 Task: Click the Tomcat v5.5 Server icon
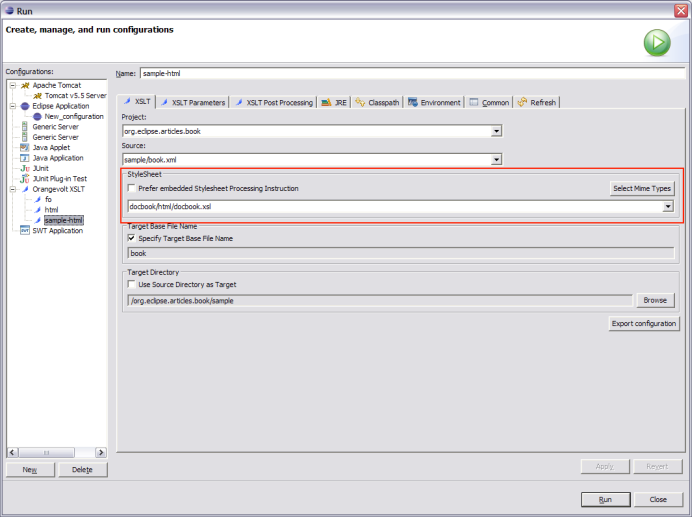tap(38, 96)
